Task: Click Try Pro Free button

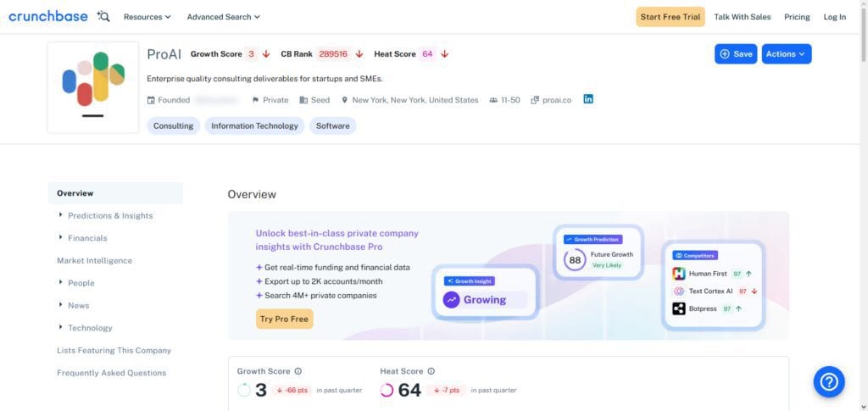Action: coord(285,319)
